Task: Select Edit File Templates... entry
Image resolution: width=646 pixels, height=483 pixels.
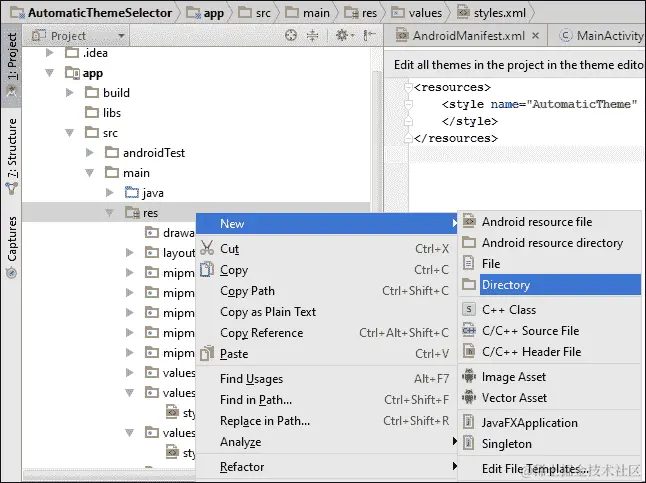Action: point(550,469)
